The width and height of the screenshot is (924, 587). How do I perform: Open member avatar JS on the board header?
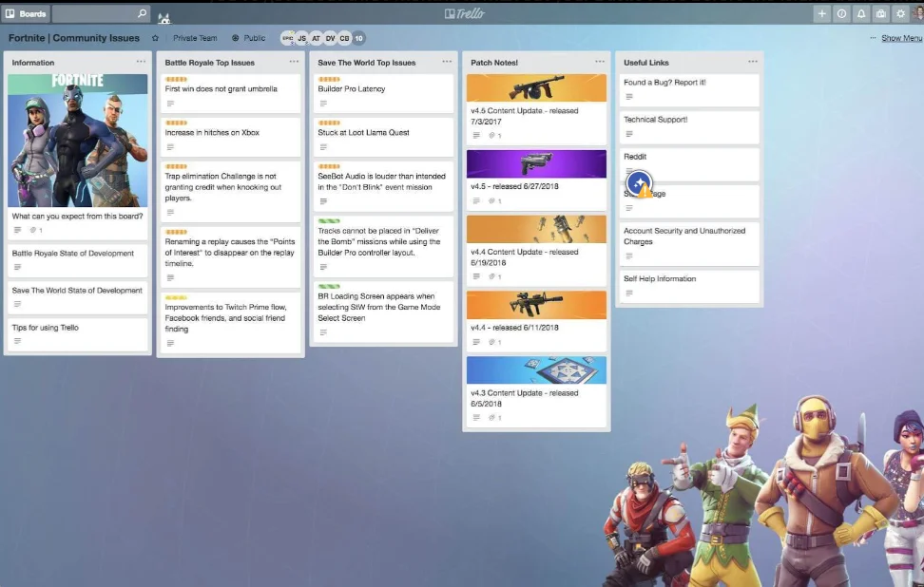pyautogui.click(x=302, y=37)
